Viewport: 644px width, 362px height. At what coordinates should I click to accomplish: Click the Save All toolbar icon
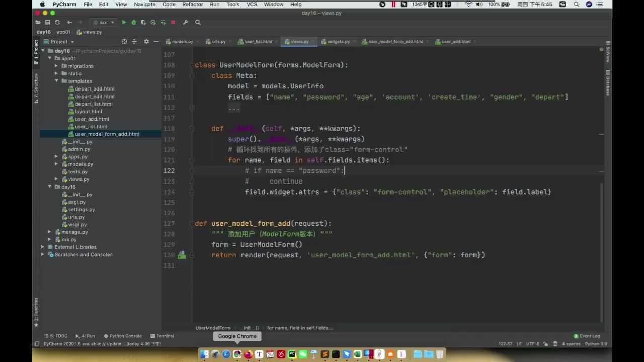(x=47, y=22)
